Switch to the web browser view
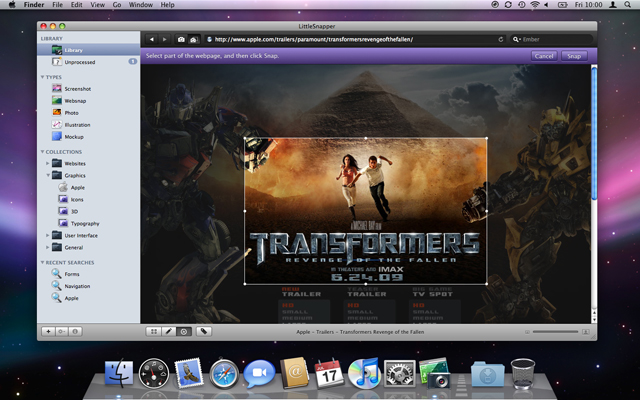Image resolution: width=640 pixels, height=400 pixels. click(184, 331)
